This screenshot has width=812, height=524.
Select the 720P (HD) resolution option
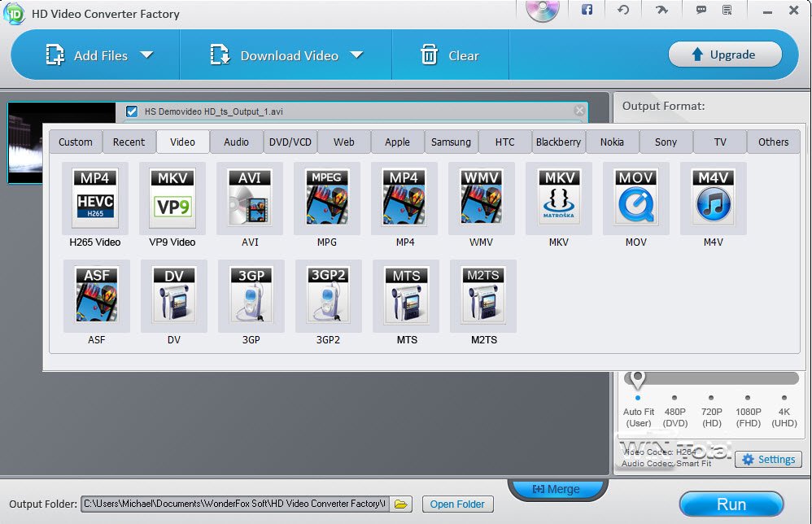pos(710,399)
